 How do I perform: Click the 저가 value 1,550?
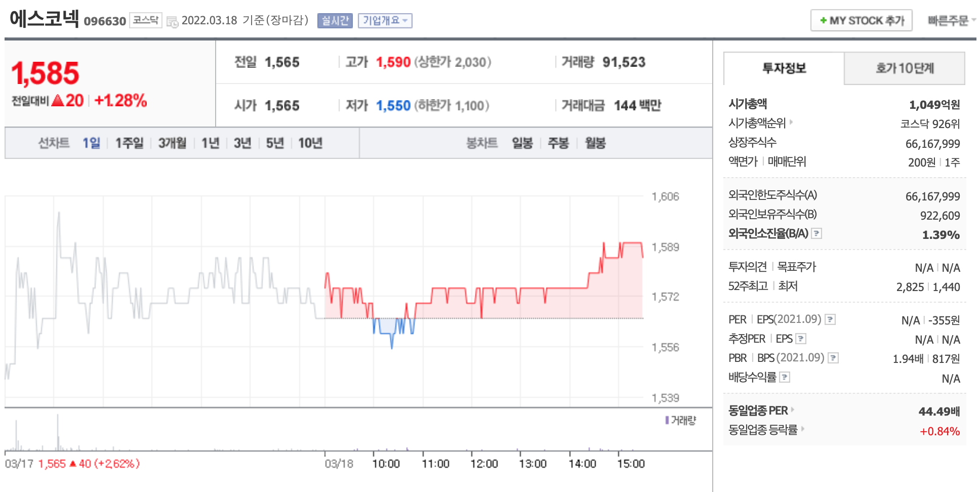tap(393, 106)
